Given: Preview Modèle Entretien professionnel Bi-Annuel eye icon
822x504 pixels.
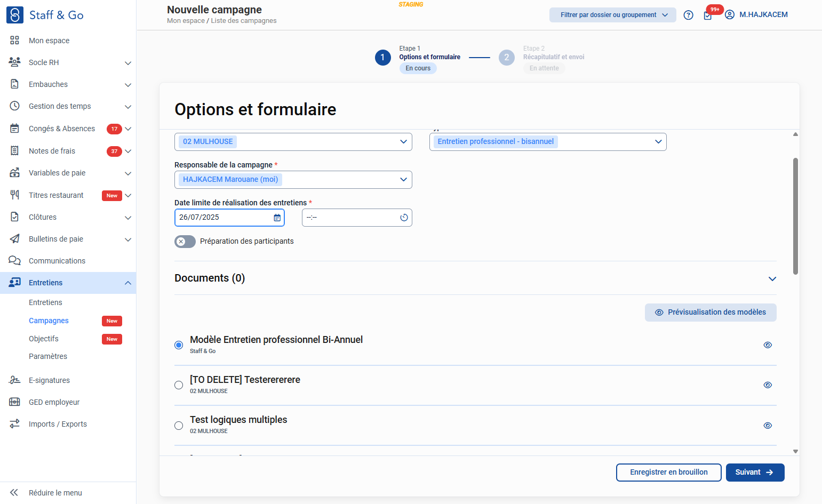Looking at the screenshot, I should [768, 345].
